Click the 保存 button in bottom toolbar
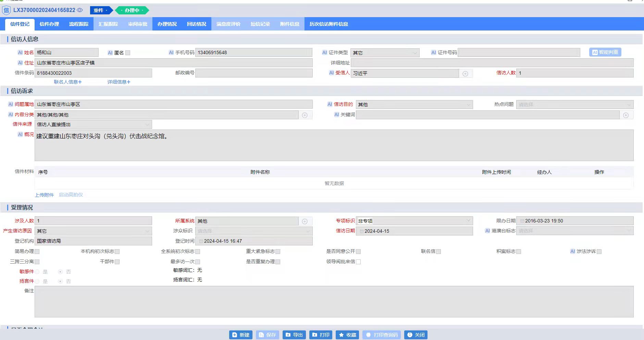 tap(268, 335)
